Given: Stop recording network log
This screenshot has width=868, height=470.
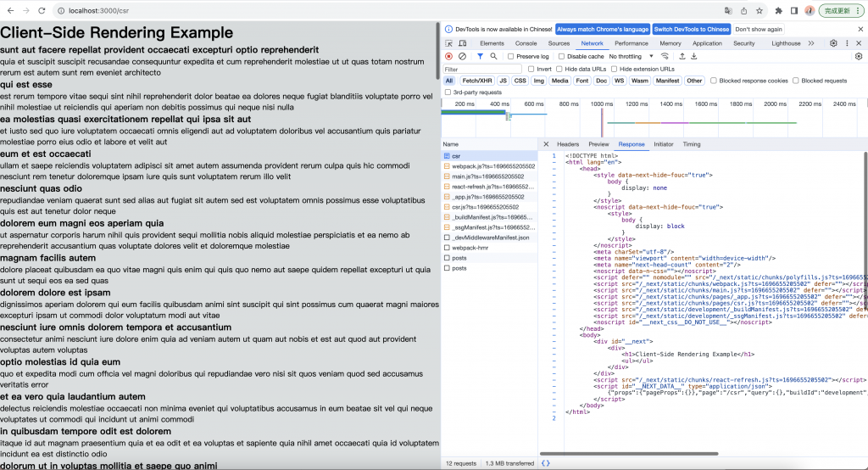Looking at the screenshot, I should point(449,56).
